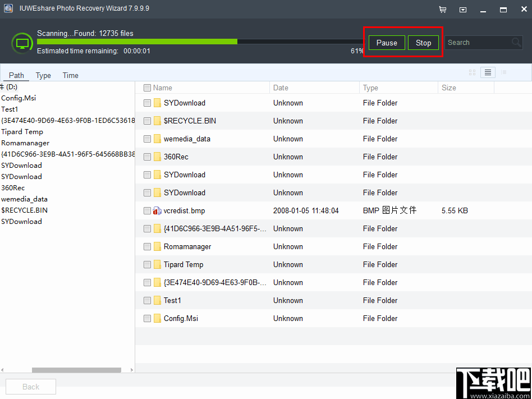Switch to thumbnail grid view
The height and width of the screenshot is (399, 532).
pyautogui.click(x=472, y=72)
